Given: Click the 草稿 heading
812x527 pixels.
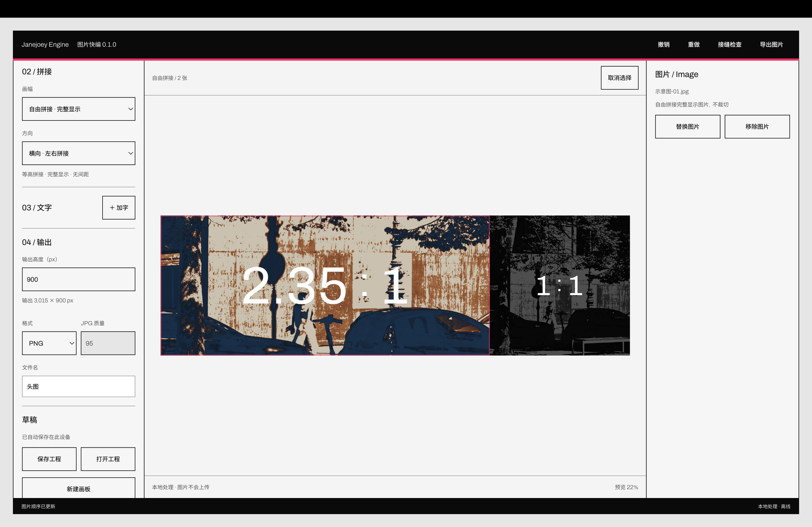Looking at the screenshot, I should (x=29, y=420).
